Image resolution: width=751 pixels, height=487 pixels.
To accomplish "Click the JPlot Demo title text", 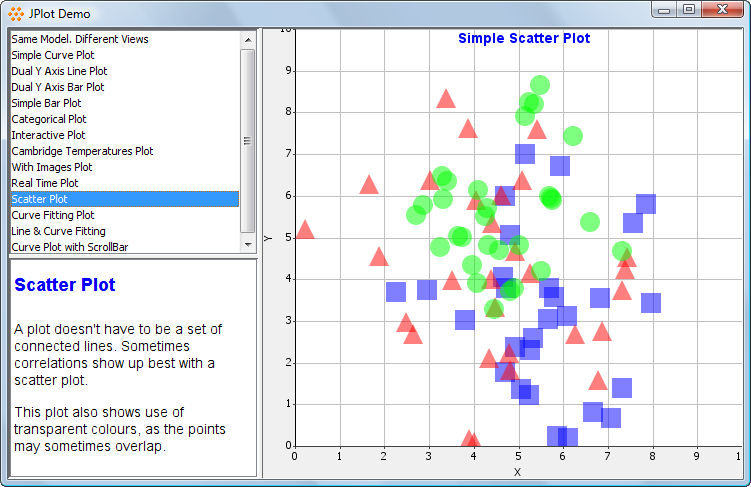I will (59, 14).
